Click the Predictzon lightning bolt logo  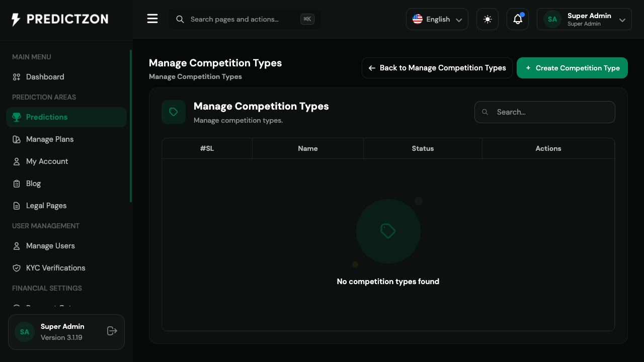coord(16,20)
